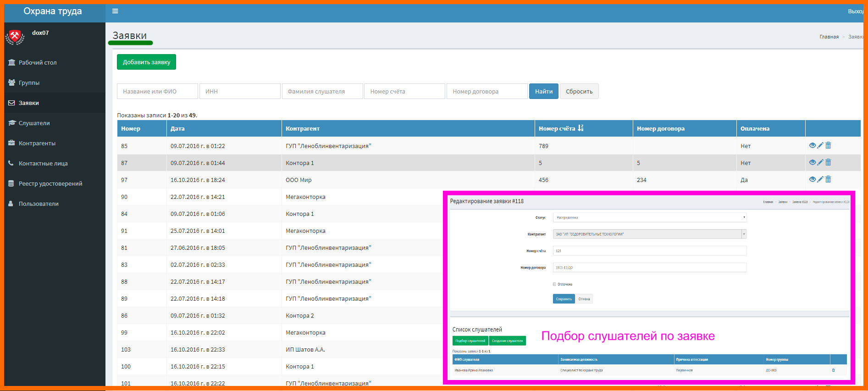Delete request 87 using trash icon
Viewport: 868px width, 391px height.
828,162
